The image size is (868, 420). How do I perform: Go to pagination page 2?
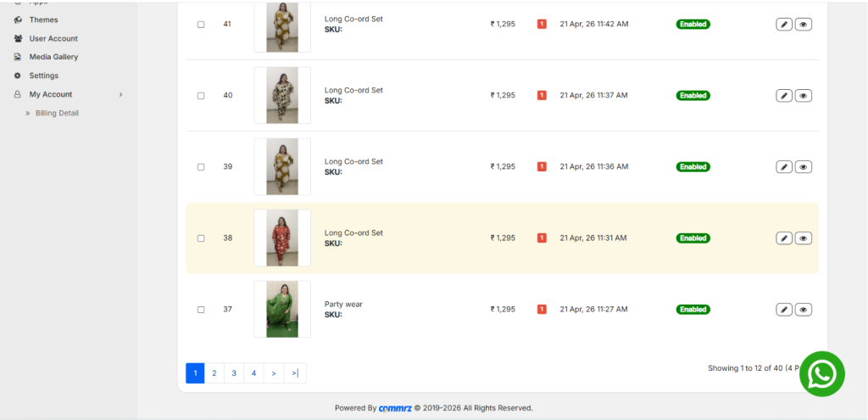coord(214,372)
